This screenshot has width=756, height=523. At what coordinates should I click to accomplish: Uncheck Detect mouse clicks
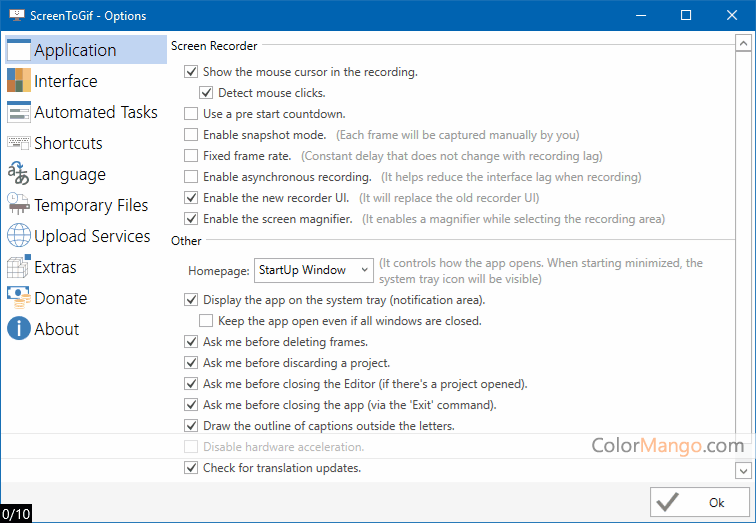tap(206, 93)
